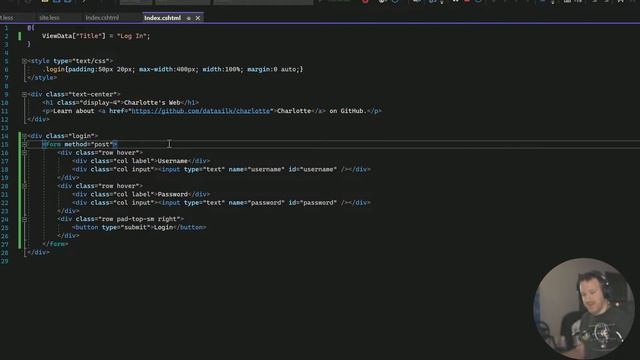Click line number 13 in the gutter
Image resolution: width=640 pixels, height=360 pixels.
pos(4,128)
